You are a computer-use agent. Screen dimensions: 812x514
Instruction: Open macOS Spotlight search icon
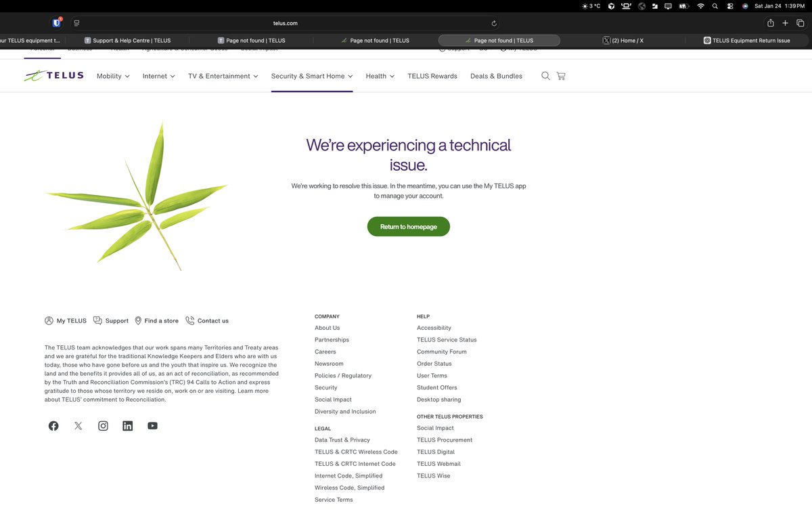point(715,6)
